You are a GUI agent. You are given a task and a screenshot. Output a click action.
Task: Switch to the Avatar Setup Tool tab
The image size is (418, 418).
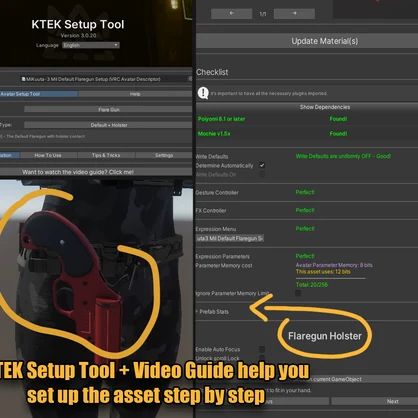click(38, 94)
